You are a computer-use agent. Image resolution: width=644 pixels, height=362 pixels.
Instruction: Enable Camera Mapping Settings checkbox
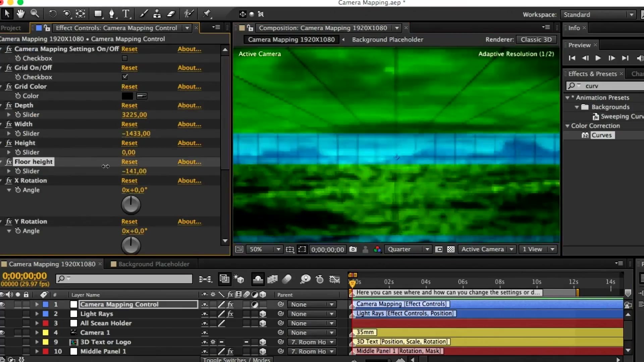(125, 58)
